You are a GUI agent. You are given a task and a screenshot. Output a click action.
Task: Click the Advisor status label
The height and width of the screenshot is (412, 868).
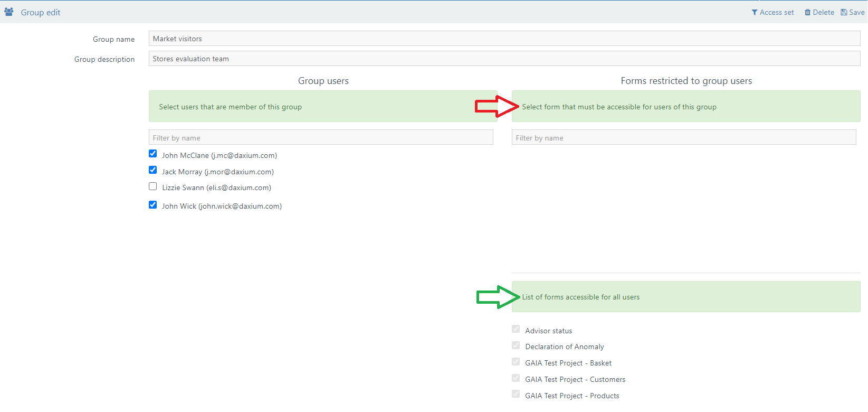(x=549, y=331)
